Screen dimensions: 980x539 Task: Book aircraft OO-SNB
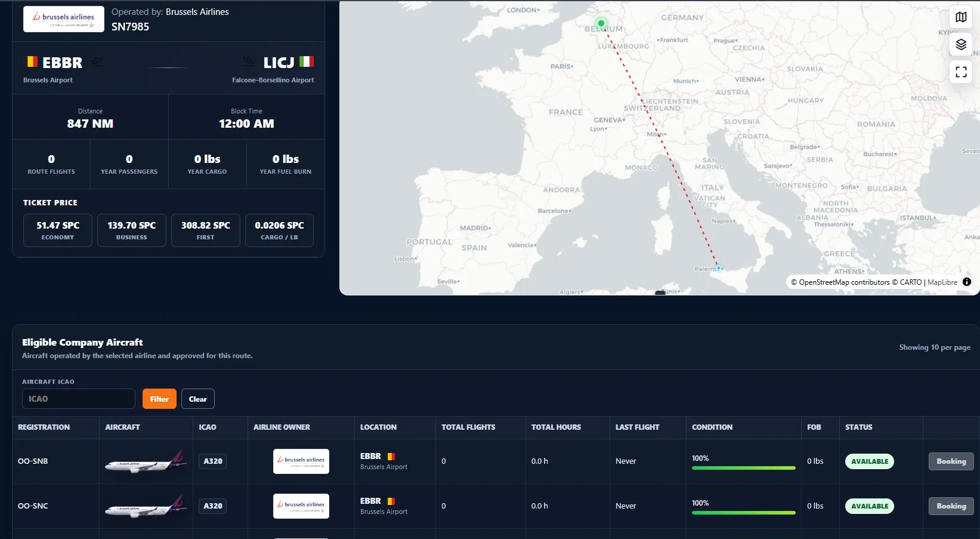tap(951, 461)
